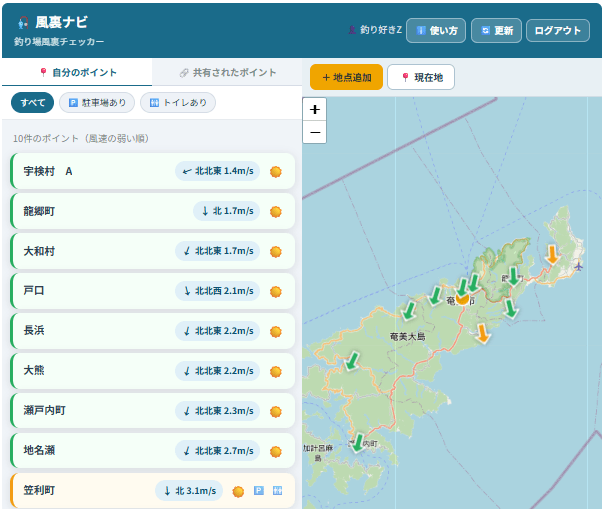The height and width of the screenshot is (509, 606).
Task: Zoom in on the map
Action: [x=315, y=110]
